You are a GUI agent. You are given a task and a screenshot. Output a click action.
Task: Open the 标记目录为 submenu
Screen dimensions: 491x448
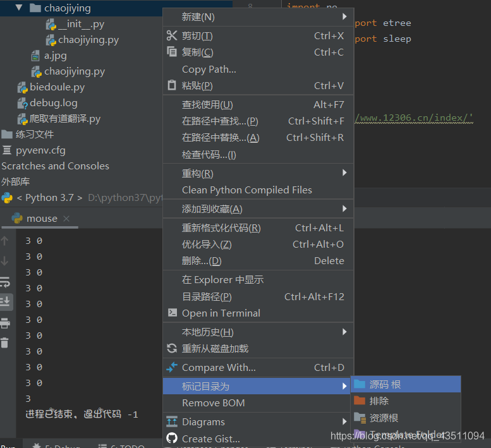click(257, 386)
